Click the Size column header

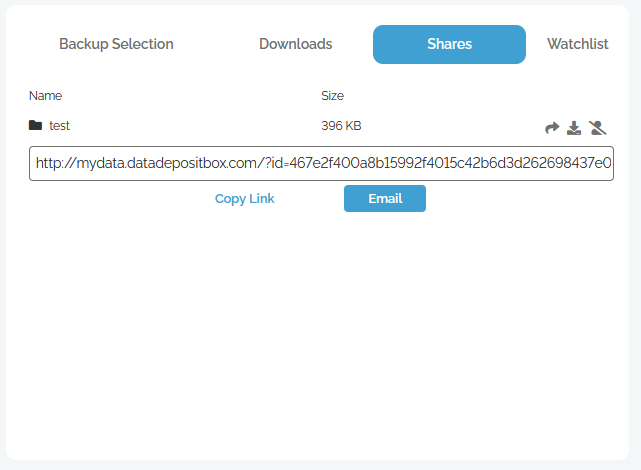point(332,96)
